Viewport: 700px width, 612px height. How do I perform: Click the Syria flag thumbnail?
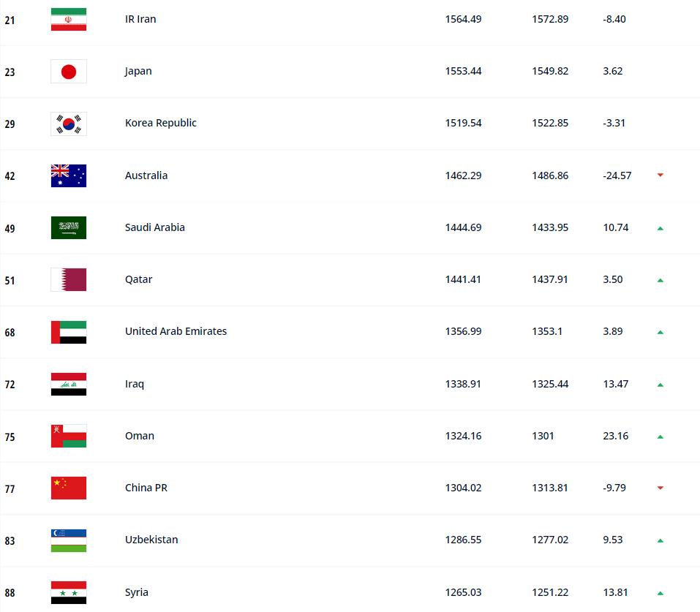coord(68,592)
